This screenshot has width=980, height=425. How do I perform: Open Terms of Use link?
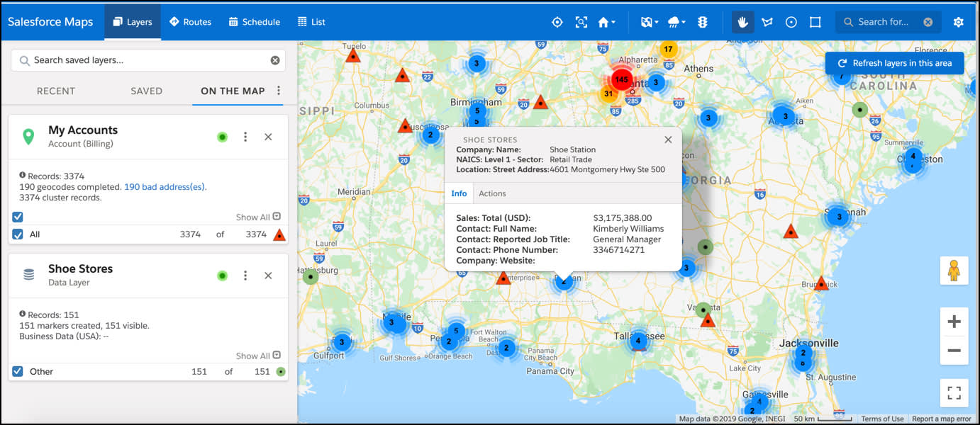882,419
